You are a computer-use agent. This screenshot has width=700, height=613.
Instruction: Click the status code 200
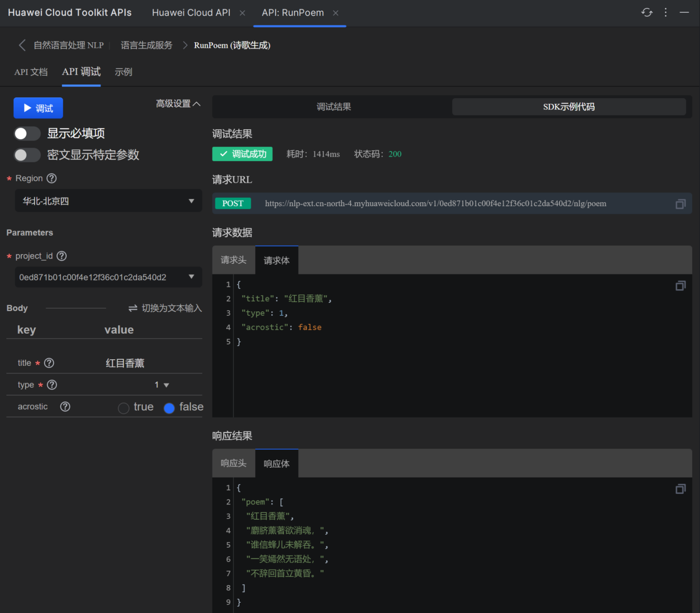pyautogui.click(x=395, y=154)
